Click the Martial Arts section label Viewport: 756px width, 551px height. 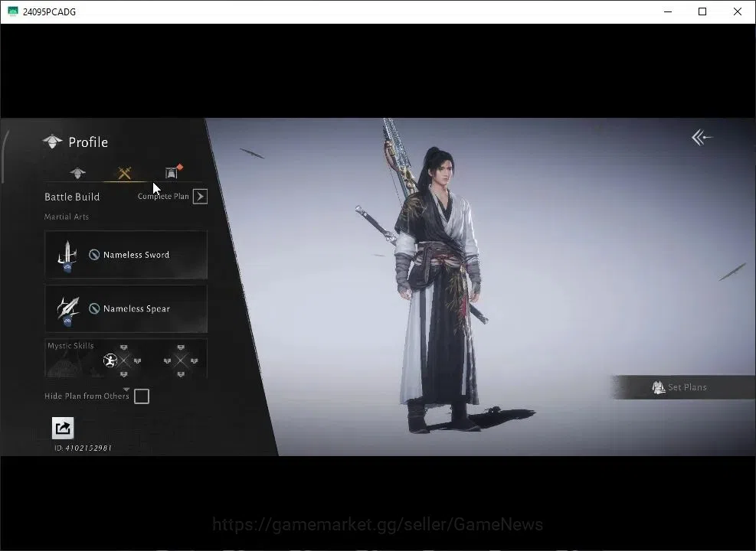pyautogui.click(x=67, y=217)
